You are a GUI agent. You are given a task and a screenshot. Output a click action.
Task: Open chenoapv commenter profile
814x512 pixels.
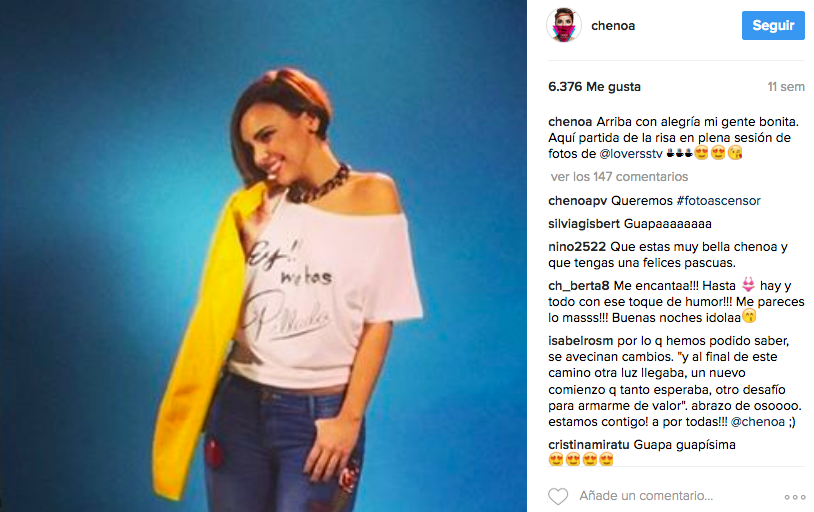(x=577, y=201)
